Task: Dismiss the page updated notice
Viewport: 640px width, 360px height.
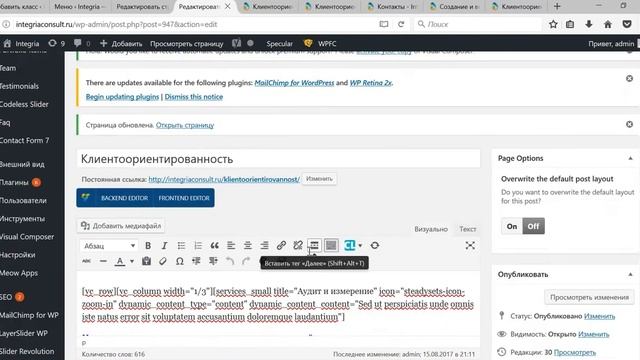Action: [629, 124]
